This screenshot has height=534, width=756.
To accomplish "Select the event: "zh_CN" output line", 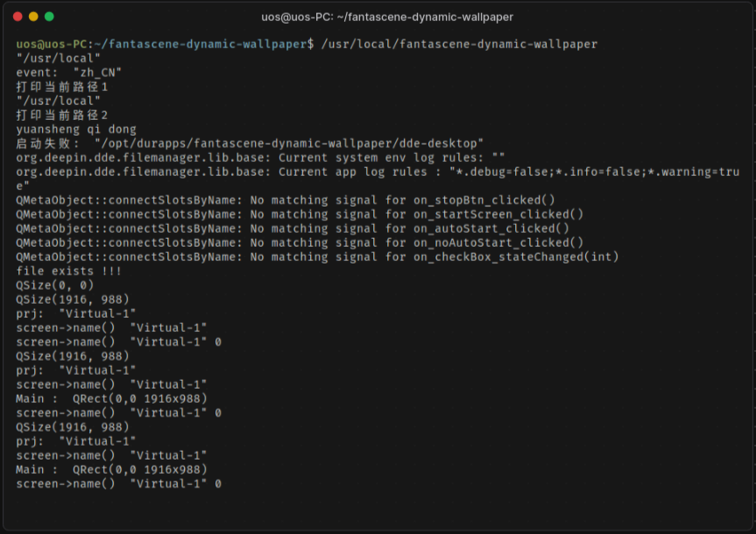I will [69, 73].
